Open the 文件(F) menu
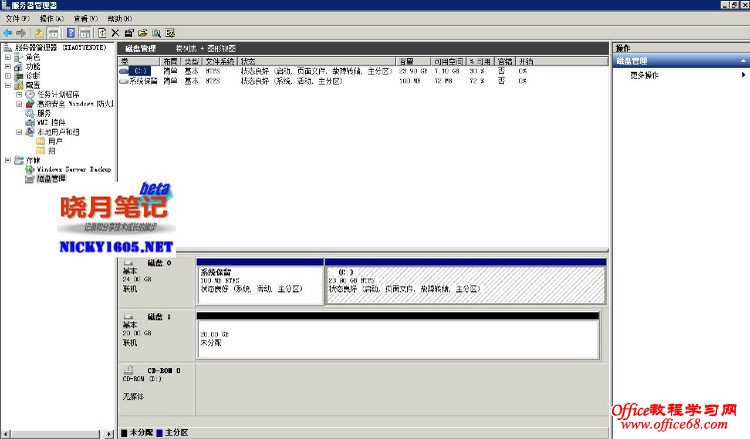This screenshot has height=439, width=750. [17, 19]
